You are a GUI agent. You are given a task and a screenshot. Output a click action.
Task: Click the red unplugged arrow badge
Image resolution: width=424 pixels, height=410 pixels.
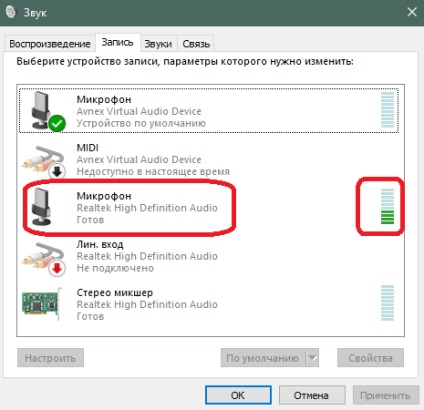(57, 268)
